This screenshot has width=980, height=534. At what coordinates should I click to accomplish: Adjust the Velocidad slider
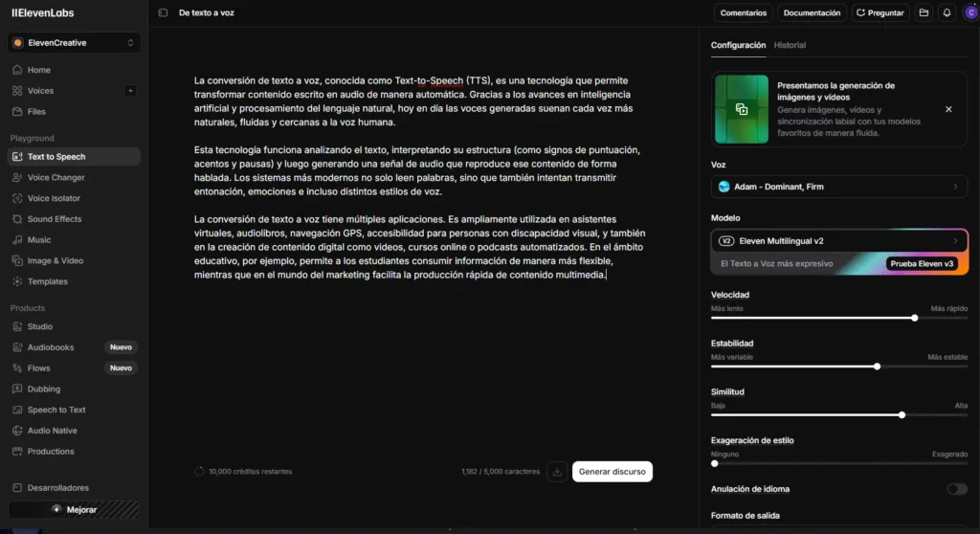[x=838, y=319]
